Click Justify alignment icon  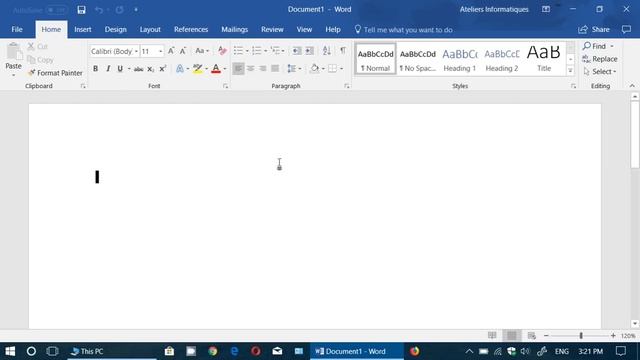click(x=275, y=69)
